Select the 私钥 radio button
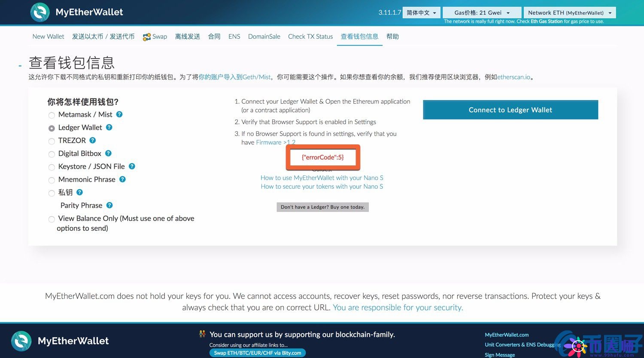The image size is (644, 358). (52, 193)
